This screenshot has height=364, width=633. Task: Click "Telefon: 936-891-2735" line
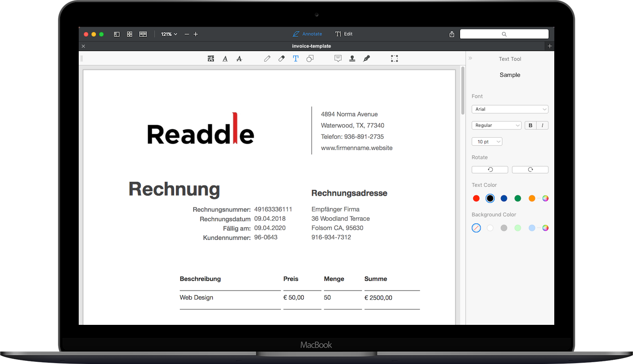coord(352,137)
